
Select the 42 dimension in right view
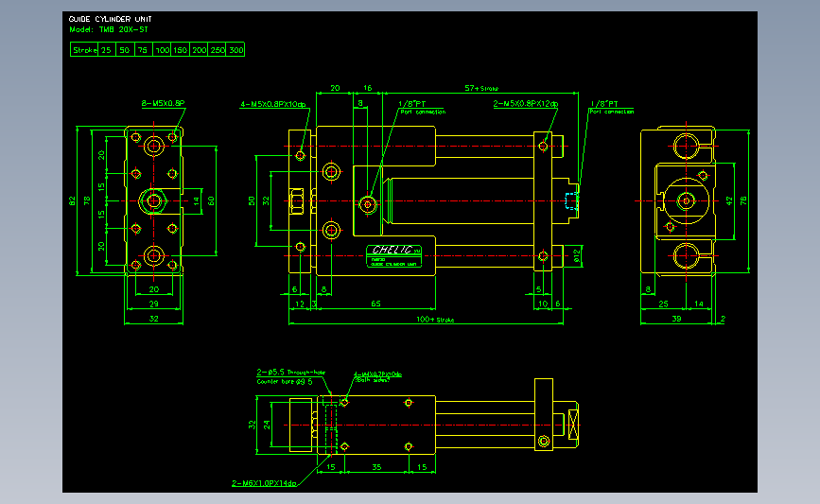pos(729,200)
